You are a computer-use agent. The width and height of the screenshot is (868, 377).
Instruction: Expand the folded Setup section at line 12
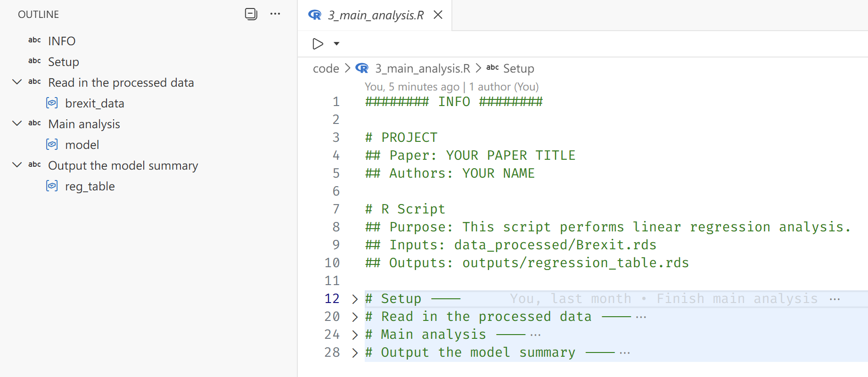click(355, 299)
